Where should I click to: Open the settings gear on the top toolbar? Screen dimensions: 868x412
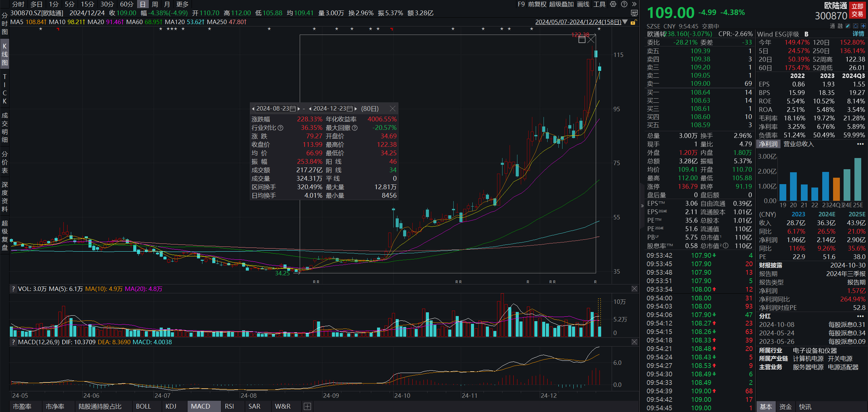(613, 4)
